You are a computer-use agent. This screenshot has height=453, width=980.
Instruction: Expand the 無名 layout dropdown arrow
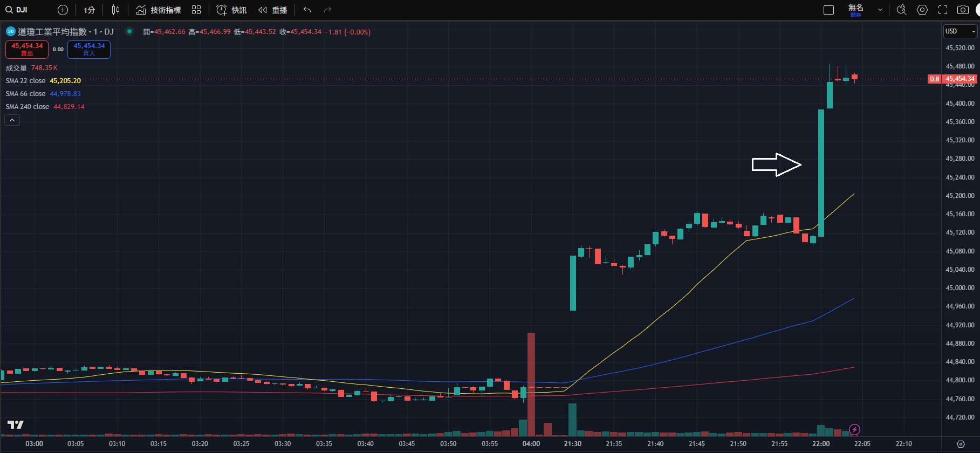coord(880,10)
